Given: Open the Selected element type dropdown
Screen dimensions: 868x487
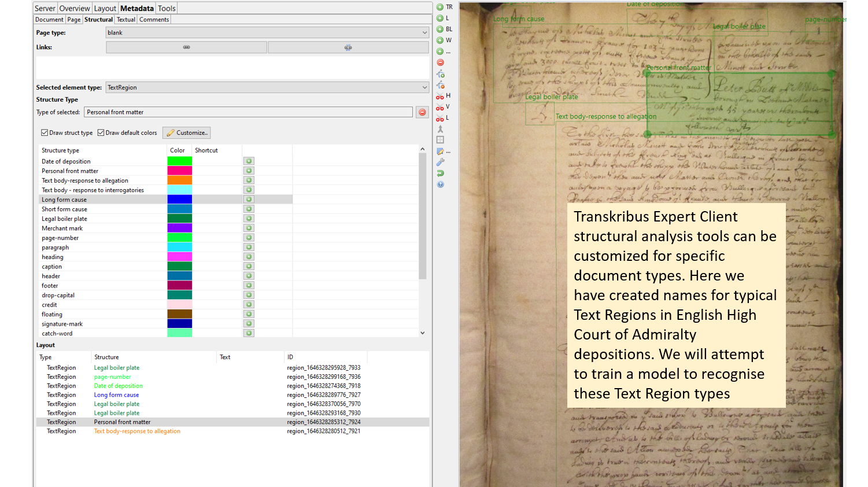Looking at the screenshot, I should [267, 88].
